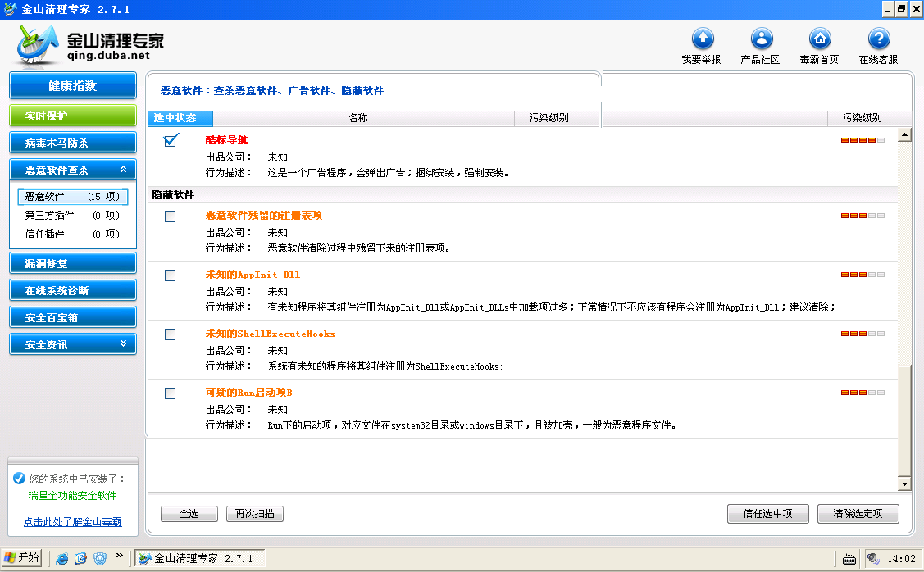Check the 未知的ShellExecuteHooks checkbox

point(171,334)
